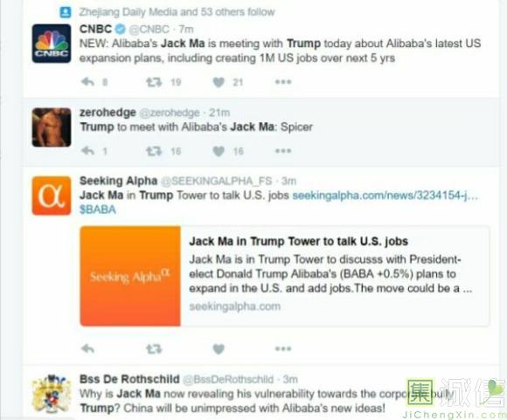Open more options on CNBC tweet
This screenshot has height=420, width=507.
[283, 82]
